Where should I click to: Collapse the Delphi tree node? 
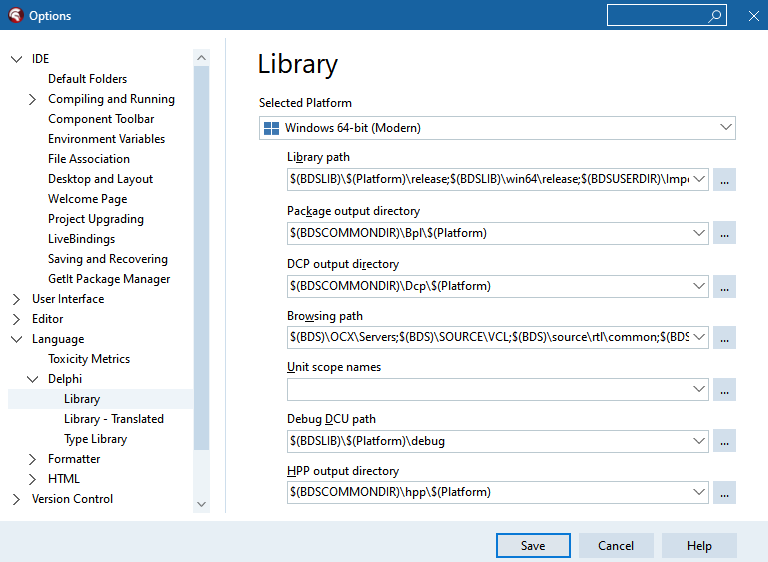click(x=32, y=379)
